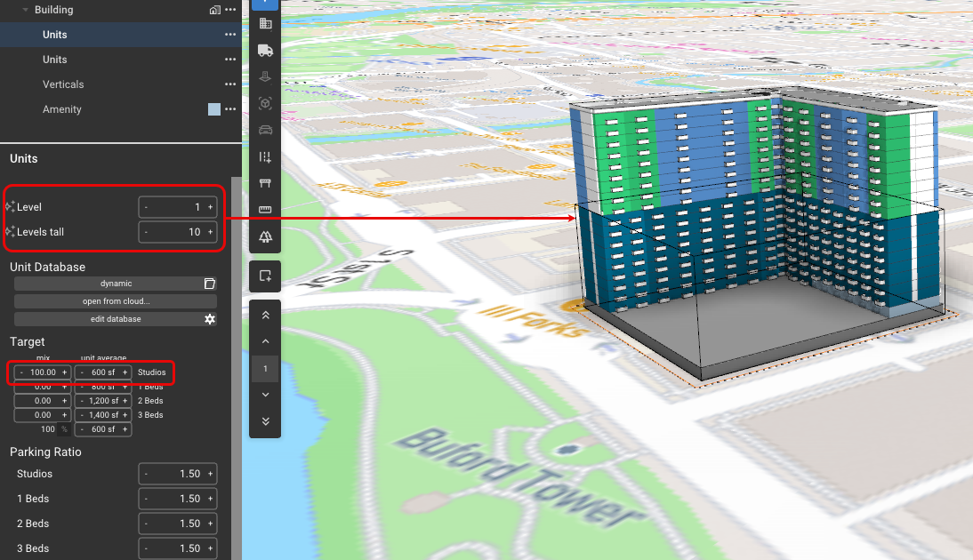Open the Amenity overflow menu
Screen dimensions: 973x560
click(230, 108)
